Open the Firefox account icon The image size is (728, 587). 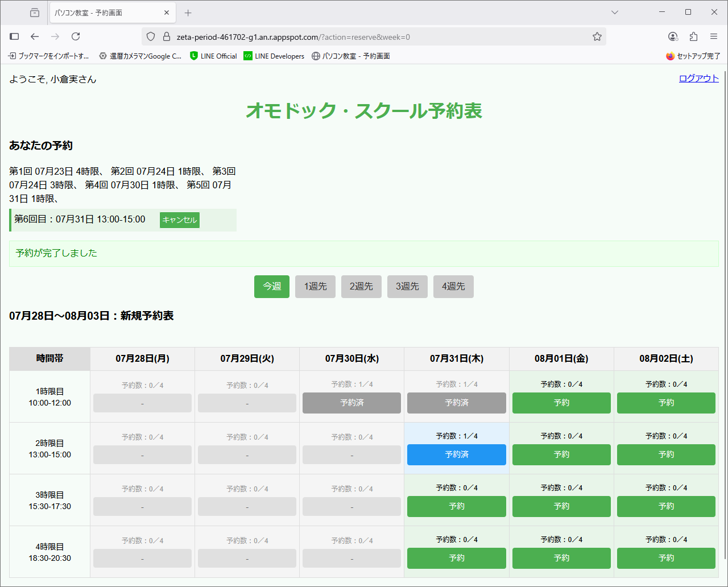(673, 36)
